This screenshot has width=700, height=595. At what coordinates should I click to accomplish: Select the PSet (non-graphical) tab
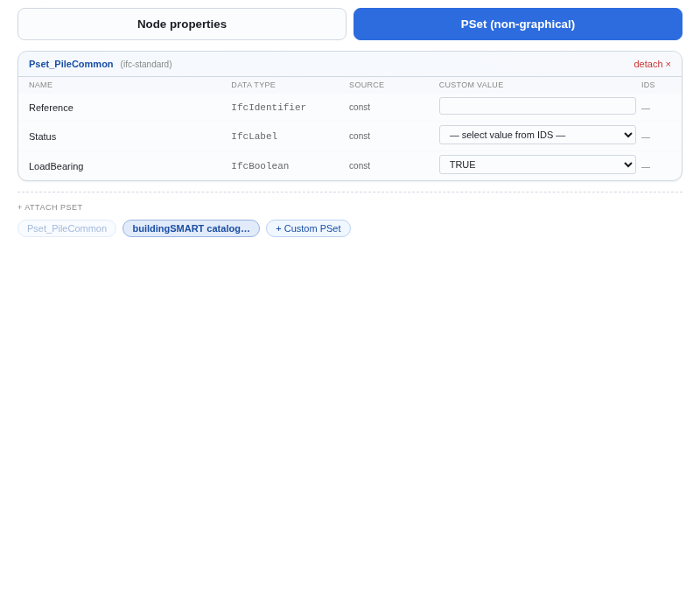click(518, 24)
